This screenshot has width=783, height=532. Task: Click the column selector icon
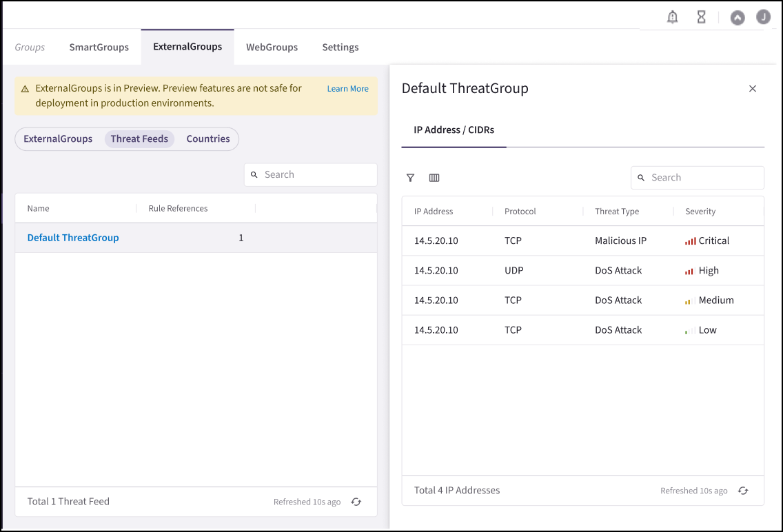click(434, 178)
